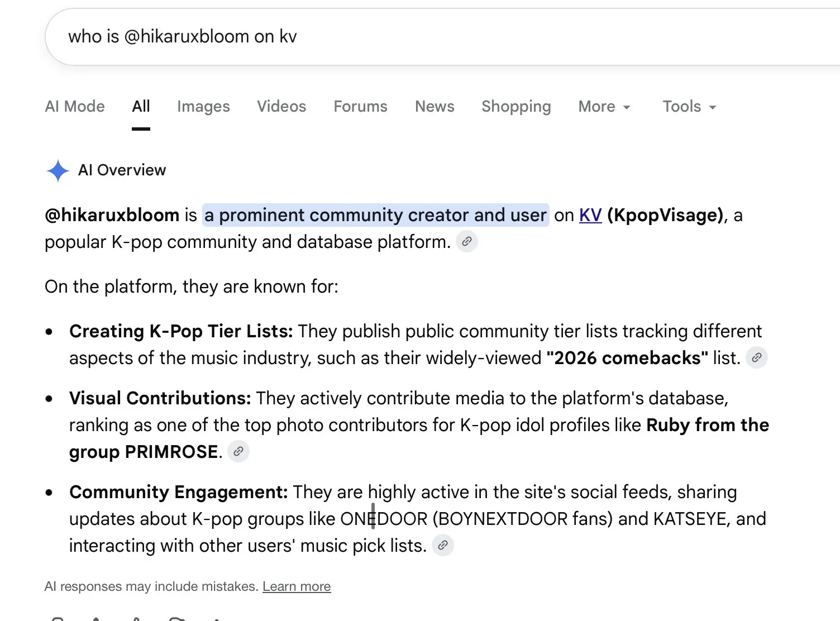The width and height of the screenshot is (840, 621).
Task: Click the search box with hikaruxbloom query
Action: coord(442,37)
